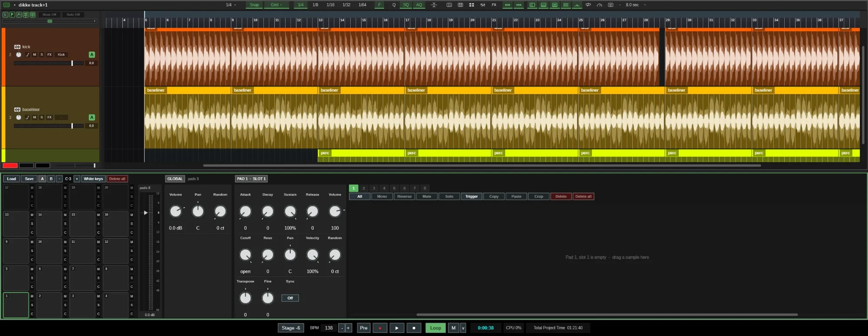Toggle the metronome M button in transport

pyautogui.click(x=454, y=328)
